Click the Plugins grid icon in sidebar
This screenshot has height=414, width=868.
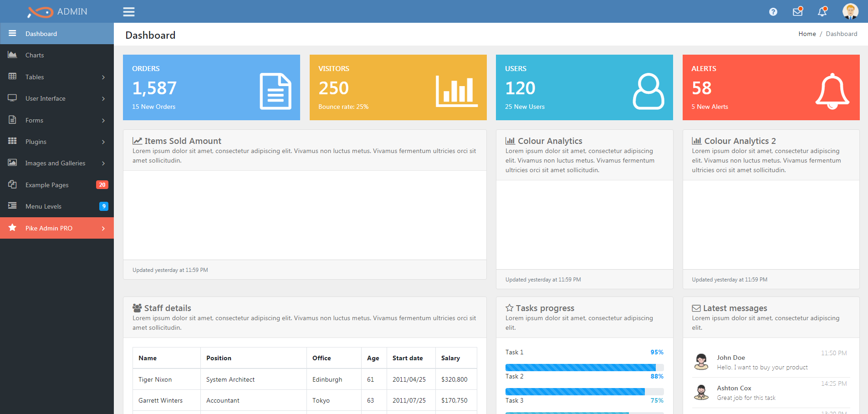pyautogui.click(x=12, y=141)
